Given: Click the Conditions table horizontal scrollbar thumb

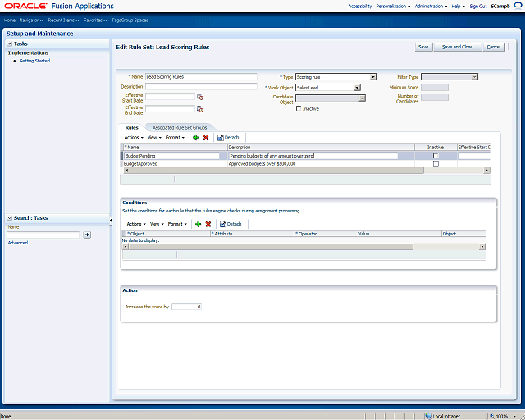Looking at the screenshot, I should tap(271, 247).
